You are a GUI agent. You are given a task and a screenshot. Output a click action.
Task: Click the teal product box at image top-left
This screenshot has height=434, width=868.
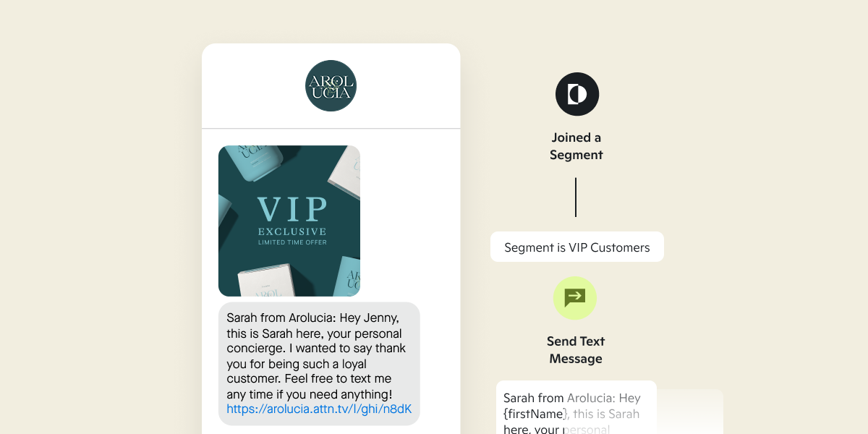point(259,163)
